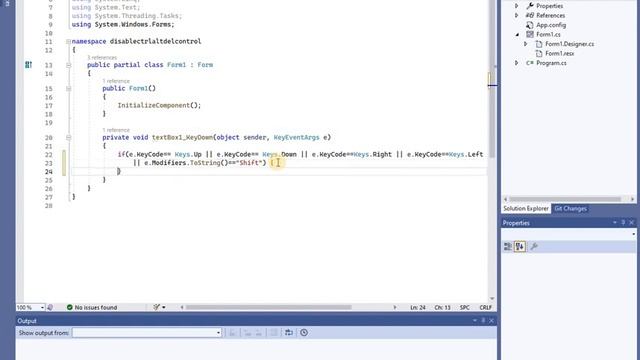Click the References node icon
The width and height of the screenshot is (640, 360).
(x=530, y=16)
